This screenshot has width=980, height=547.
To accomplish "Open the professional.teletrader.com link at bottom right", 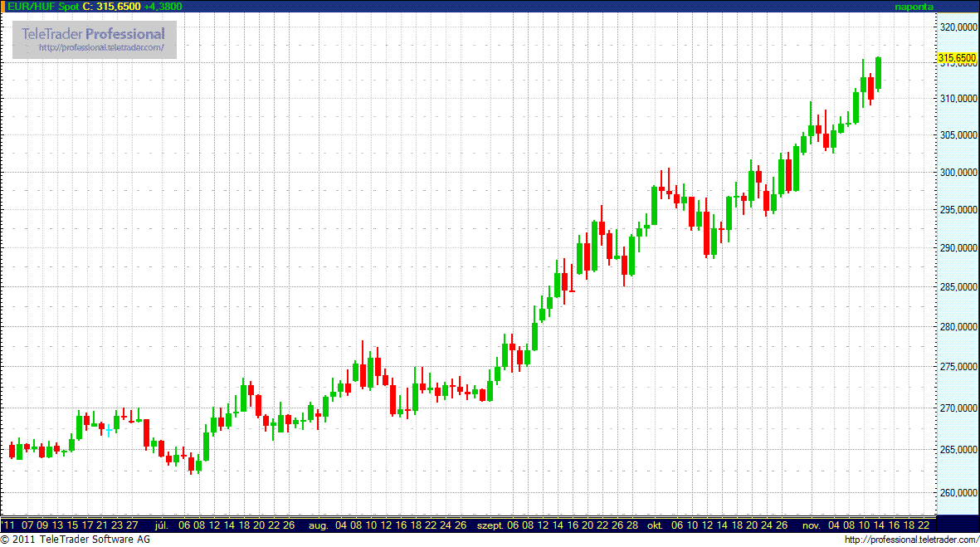I will tap(912, 540).
